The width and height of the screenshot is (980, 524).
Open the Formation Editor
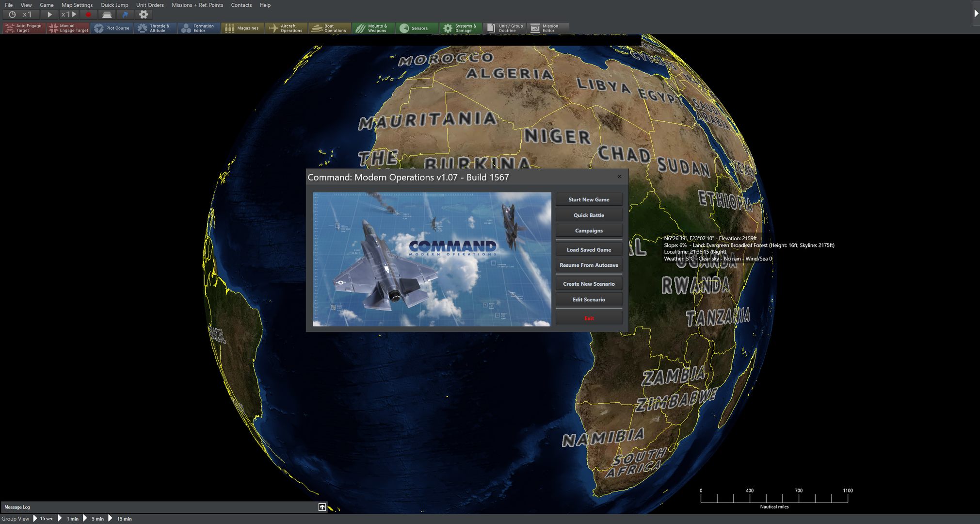point(199,28)
